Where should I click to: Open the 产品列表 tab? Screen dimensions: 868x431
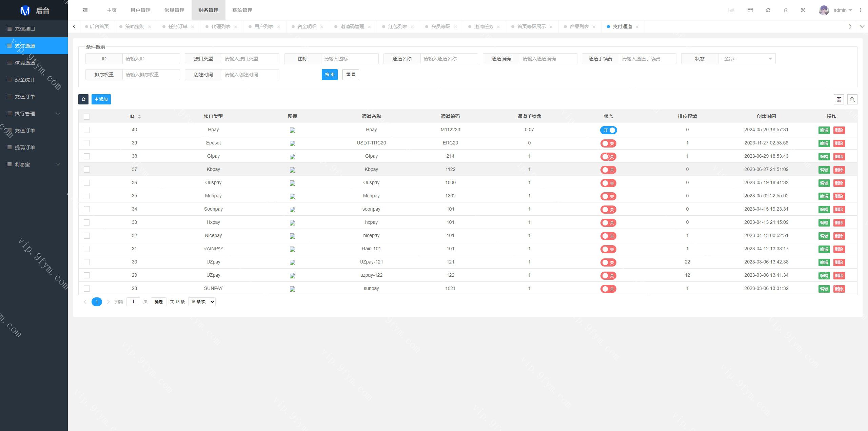pyautogui.click(x=579, y=26)
